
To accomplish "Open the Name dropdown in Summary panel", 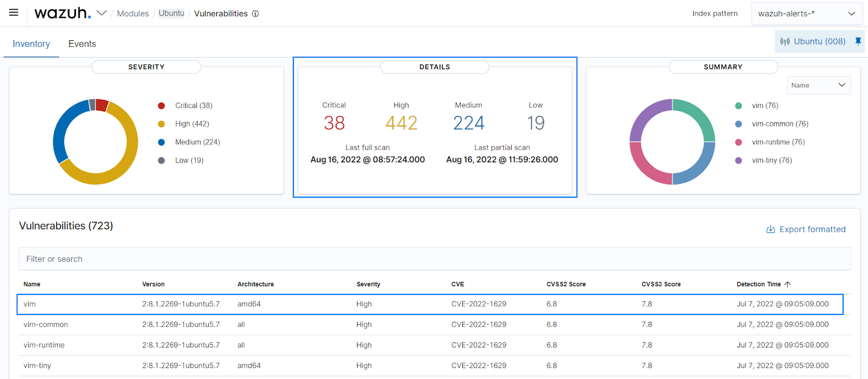I will pos(819,85).
